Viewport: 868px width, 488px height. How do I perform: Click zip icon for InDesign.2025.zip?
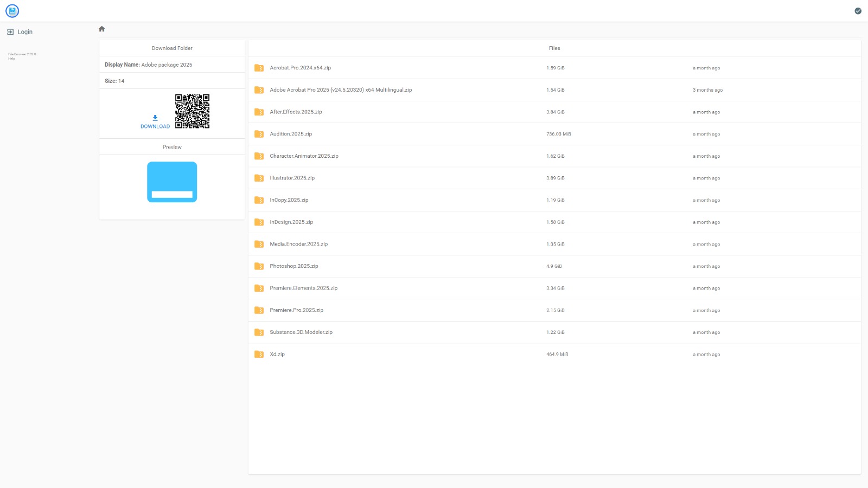click(259, 222)
